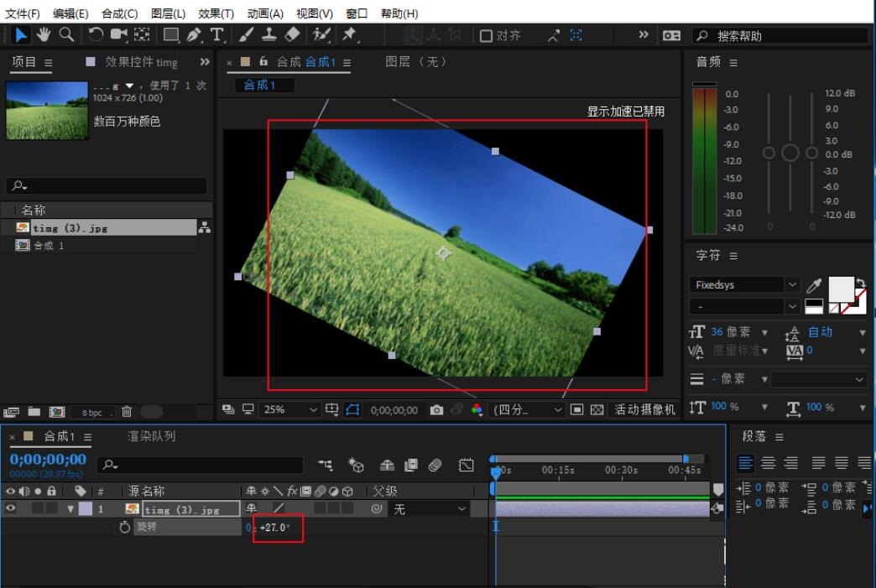Take a snapshot with the camera icon
This screenshot has width=876, height=588.
436,409
